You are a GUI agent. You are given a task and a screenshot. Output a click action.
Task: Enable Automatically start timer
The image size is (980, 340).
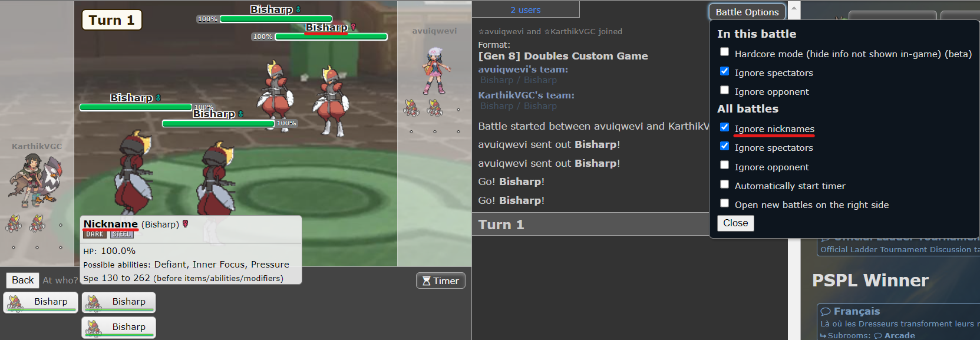724,184
